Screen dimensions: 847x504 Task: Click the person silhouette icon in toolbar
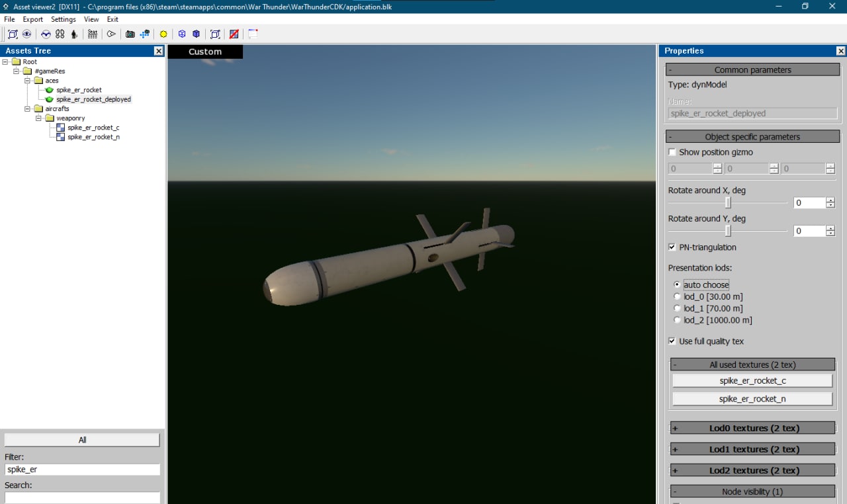point(73,34)
